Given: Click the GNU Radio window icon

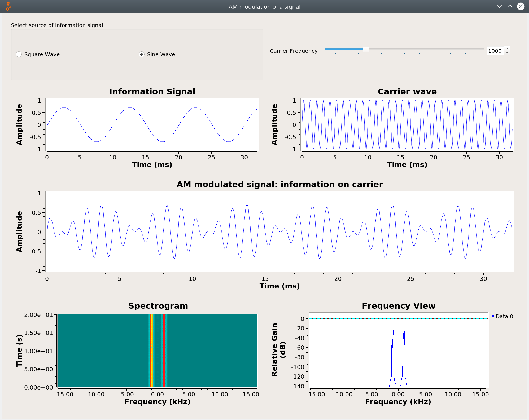Looking at the screenshot, I should [x=8, y=6].
